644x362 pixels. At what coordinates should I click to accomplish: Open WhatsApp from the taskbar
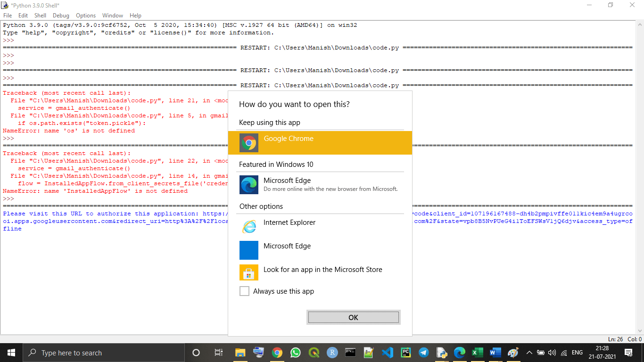tap(295, 353)
